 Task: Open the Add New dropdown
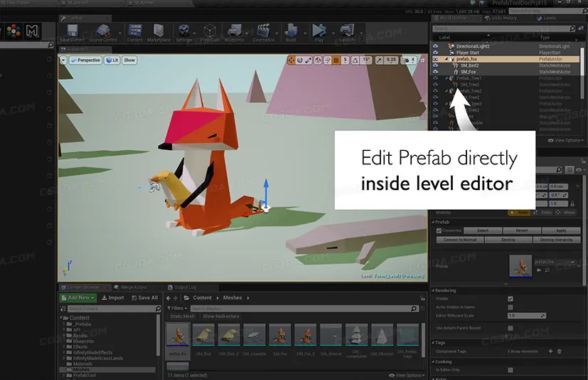78,297
